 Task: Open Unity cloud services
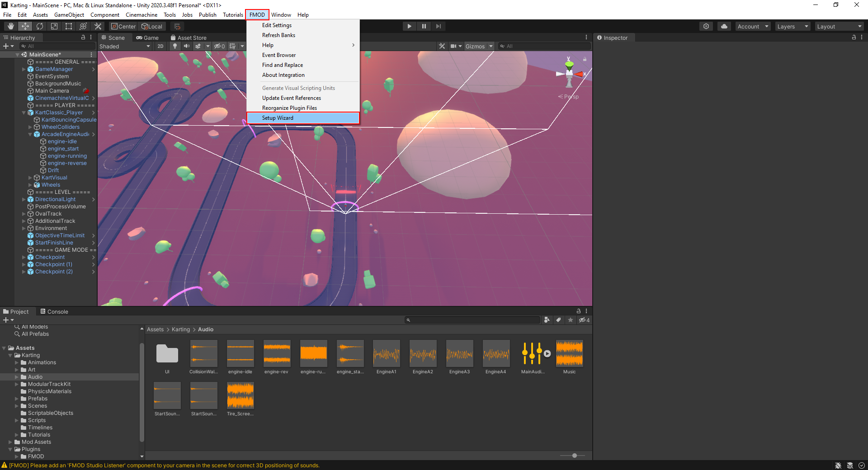click(x=724, y=26)
